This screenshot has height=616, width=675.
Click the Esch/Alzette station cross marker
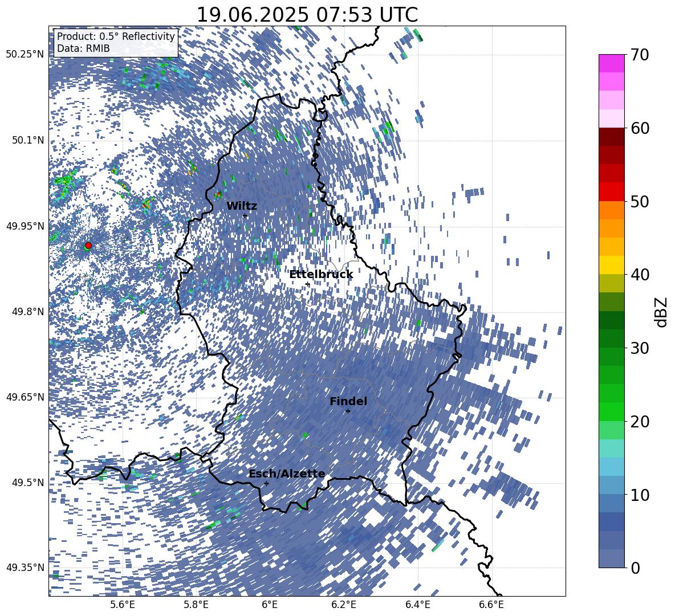266,483
